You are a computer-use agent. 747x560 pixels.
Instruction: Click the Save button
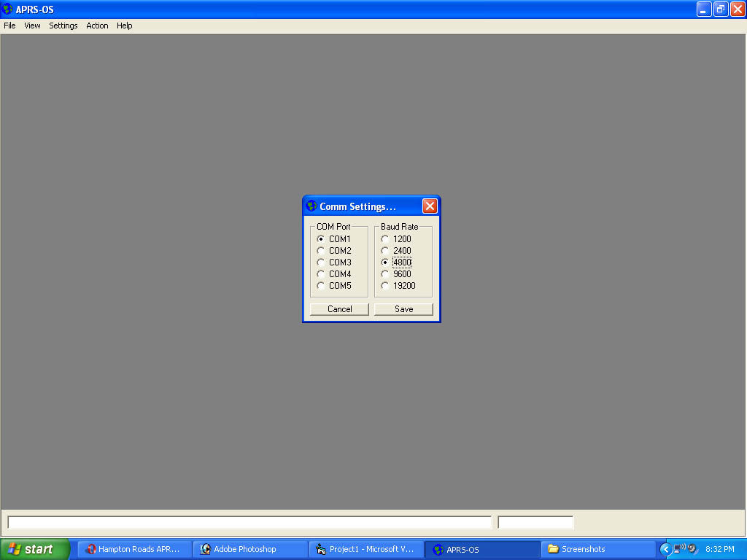(403, 309)
